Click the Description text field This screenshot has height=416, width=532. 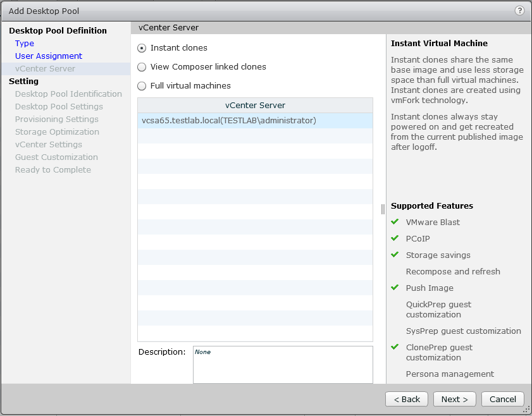coord(283,365)
